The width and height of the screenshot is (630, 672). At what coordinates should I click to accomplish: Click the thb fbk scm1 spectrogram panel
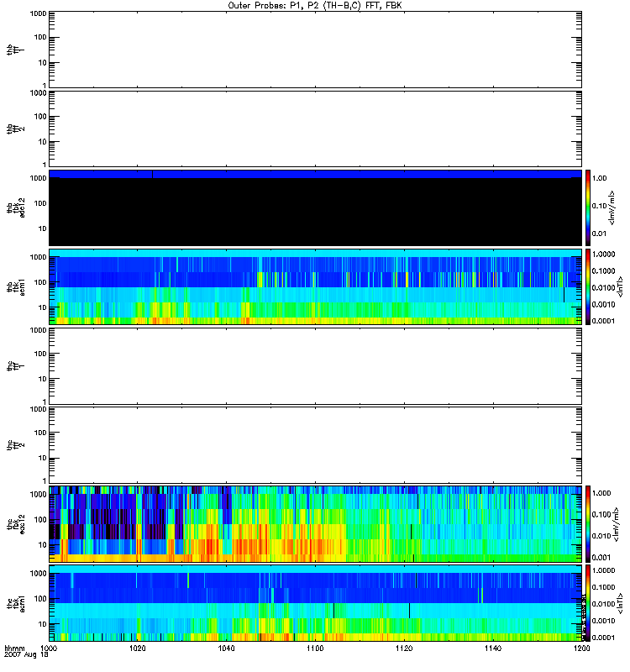click(315, 286)
